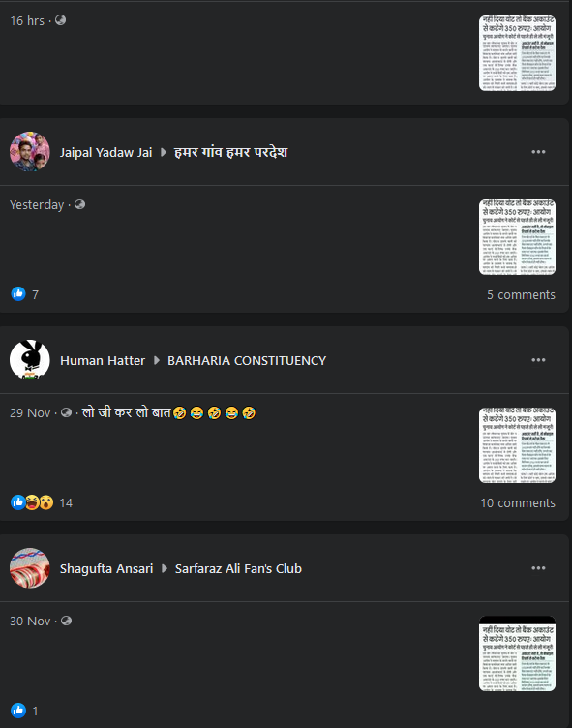
Task: Open Shagufta Ansari's profile picture
Action: [30, 567]
